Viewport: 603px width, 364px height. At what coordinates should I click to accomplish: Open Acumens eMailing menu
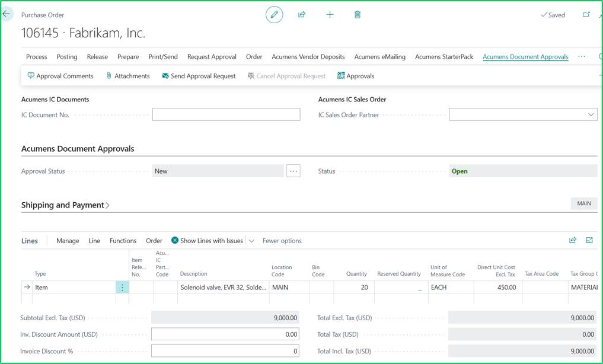tap(380, 56)
